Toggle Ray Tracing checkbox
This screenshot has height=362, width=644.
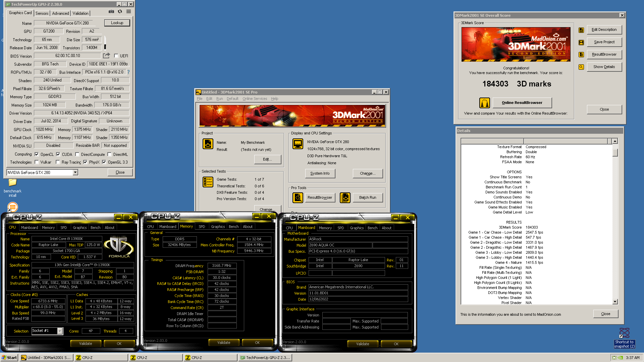58,162
